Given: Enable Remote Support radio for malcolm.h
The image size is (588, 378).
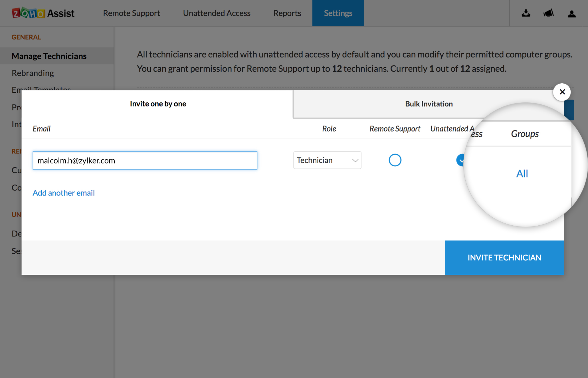Looking at the screenshot, I should [x=395, y=160].
